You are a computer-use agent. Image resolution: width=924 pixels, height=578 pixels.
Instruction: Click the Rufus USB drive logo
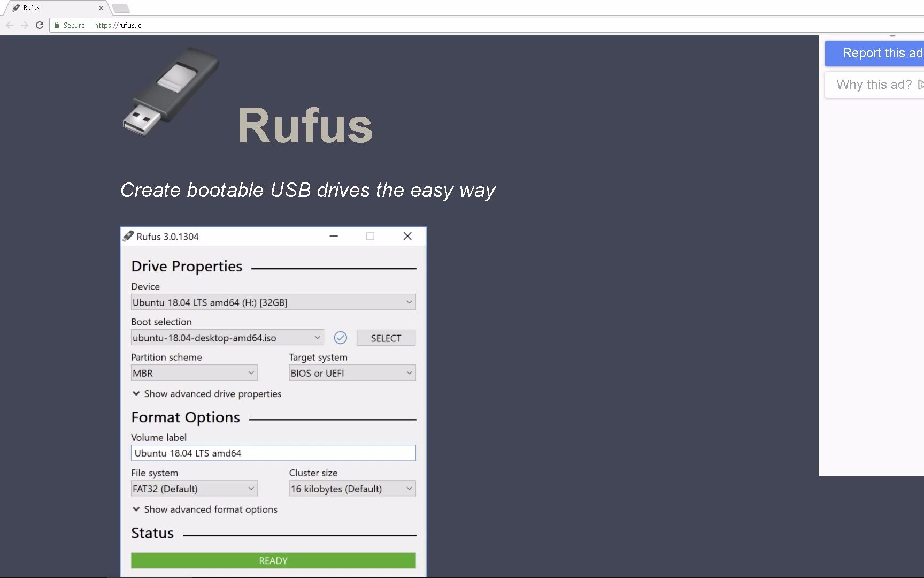pyautogui.click(x=171, y=91)
